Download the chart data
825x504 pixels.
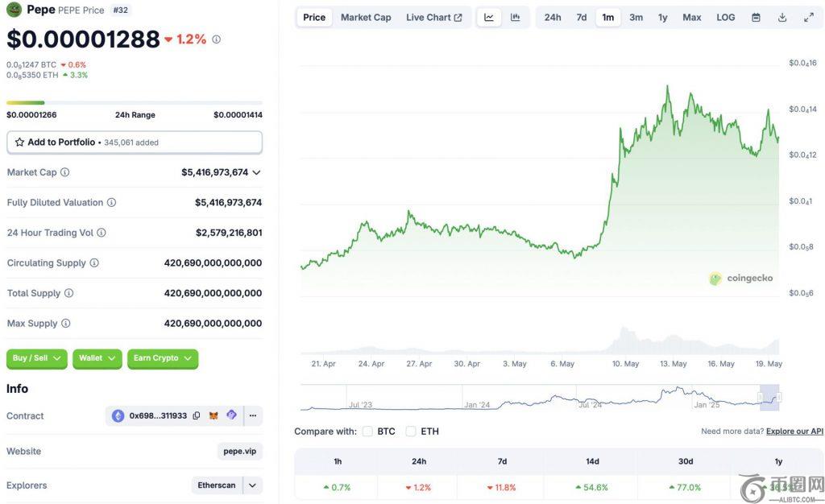pyautogui.click(x=782, y=18)
